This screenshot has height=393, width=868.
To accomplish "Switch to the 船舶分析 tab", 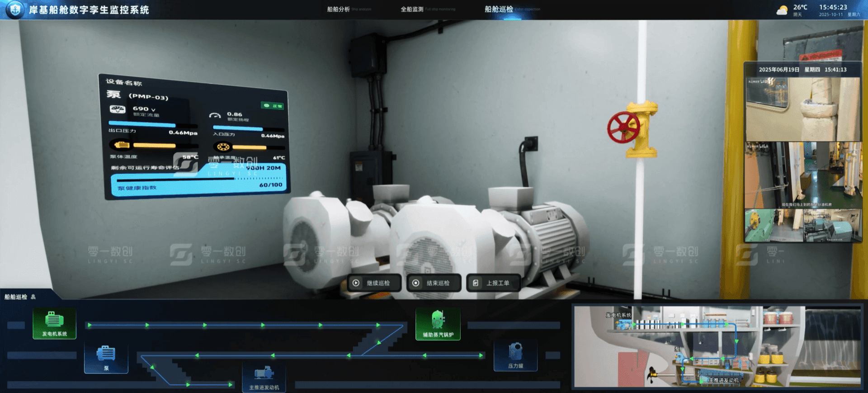I will (x=339, y=9).
